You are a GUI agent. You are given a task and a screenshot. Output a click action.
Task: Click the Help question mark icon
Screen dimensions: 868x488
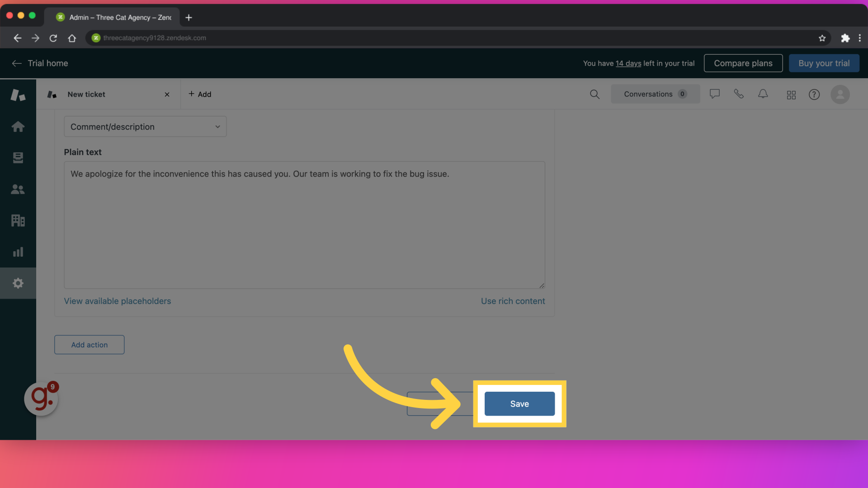pyautogui.click(x=814, y=94)
